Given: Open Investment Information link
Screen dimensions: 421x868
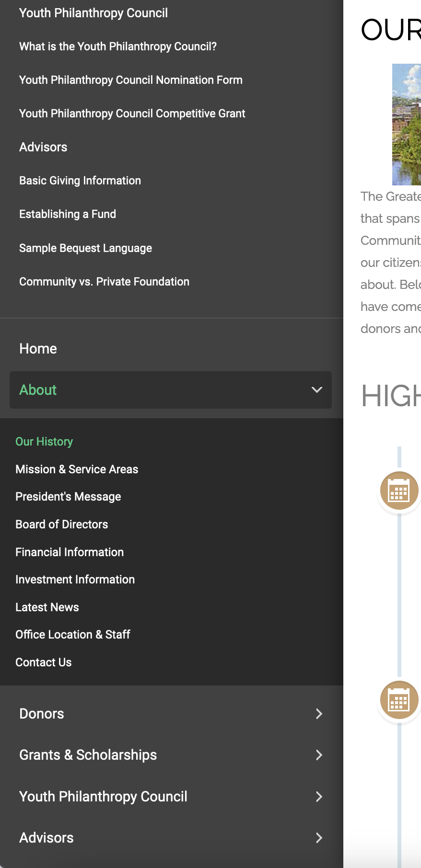Looking at the screenshot, I should 75,580.
